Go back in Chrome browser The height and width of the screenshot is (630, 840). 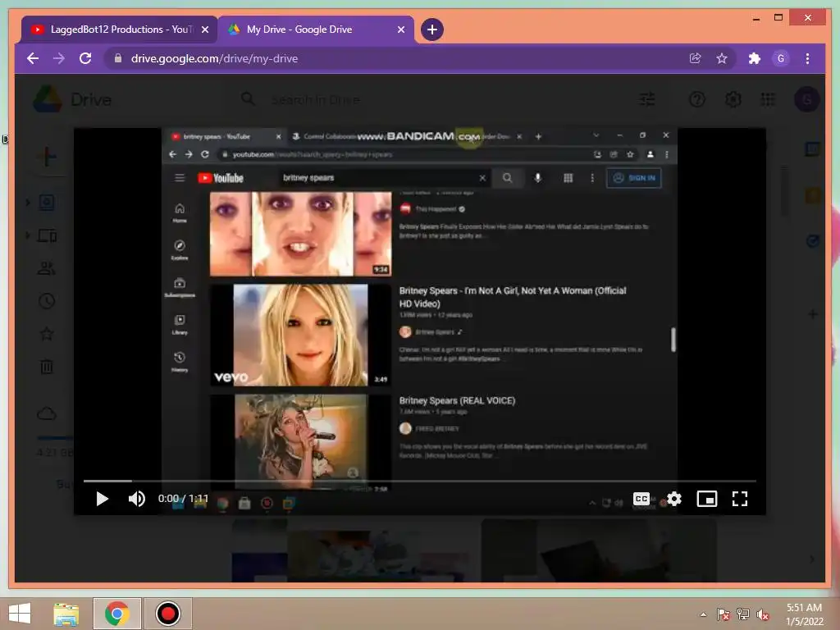tap(33, 58)
